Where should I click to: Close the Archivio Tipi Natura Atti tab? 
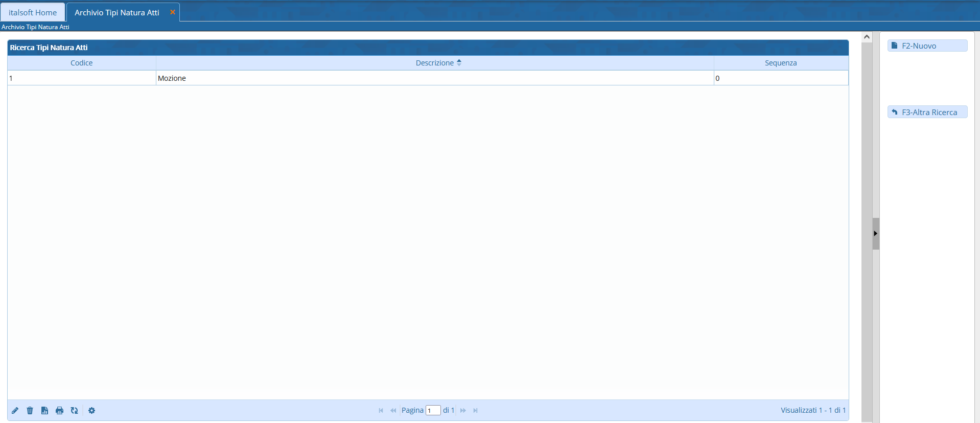173,12
